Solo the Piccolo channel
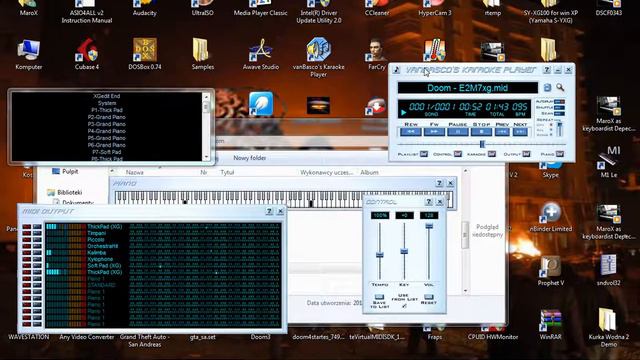Screen dimensions: 640x360 pyautogui.click(x=37, y=240)
